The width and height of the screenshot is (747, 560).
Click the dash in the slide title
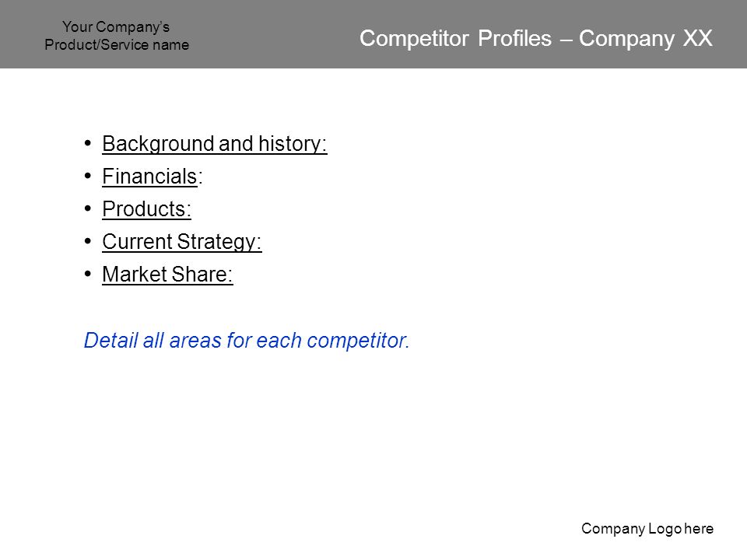[x=566, y=40]
